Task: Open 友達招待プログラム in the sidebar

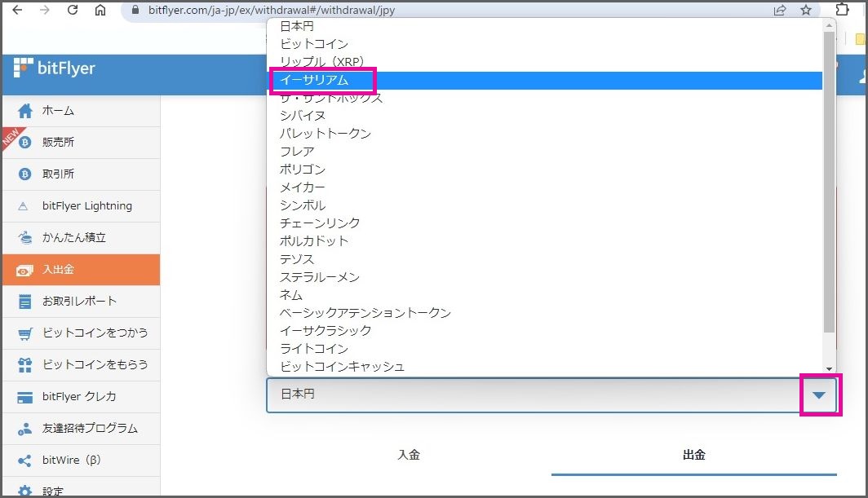Action: tap(82, 428)
